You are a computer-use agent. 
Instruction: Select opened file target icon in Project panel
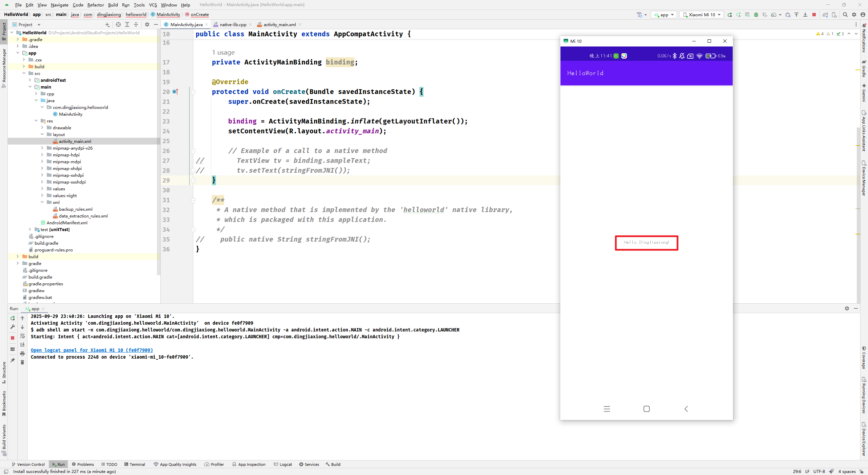tap(118, 24)
